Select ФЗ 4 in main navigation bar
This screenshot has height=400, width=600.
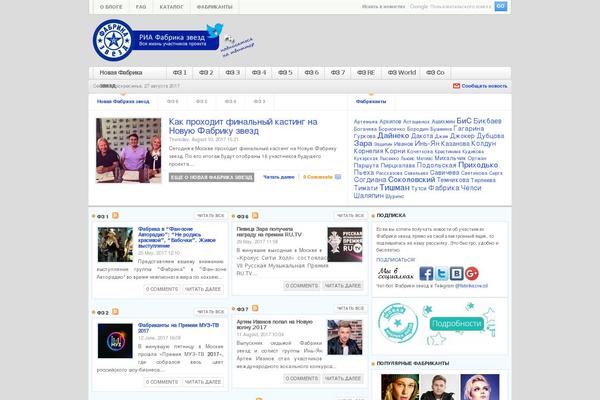[259, 72]
